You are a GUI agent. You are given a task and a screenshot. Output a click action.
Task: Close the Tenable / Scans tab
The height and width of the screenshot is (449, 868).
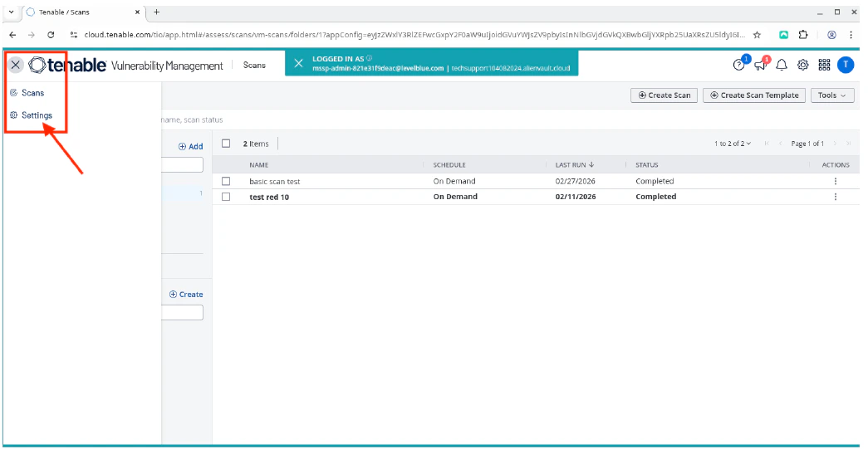point(137,12)
